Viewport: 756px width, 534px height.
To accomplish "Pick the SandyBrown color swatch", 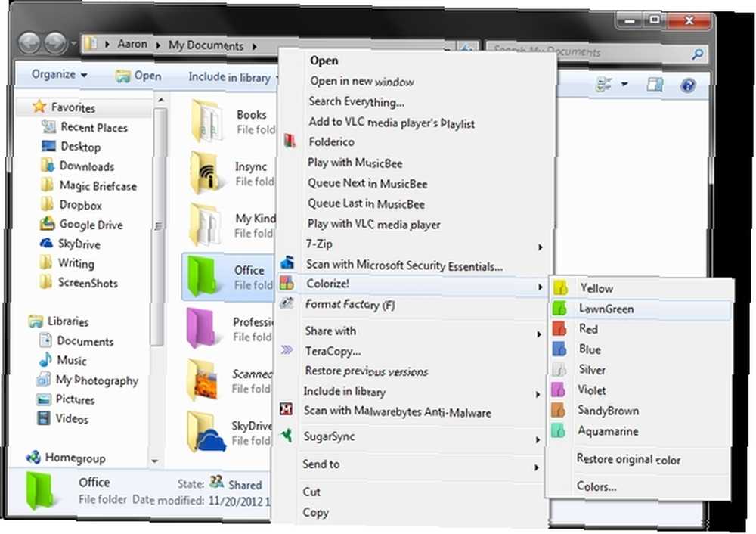I will click(x=559, y=410).
